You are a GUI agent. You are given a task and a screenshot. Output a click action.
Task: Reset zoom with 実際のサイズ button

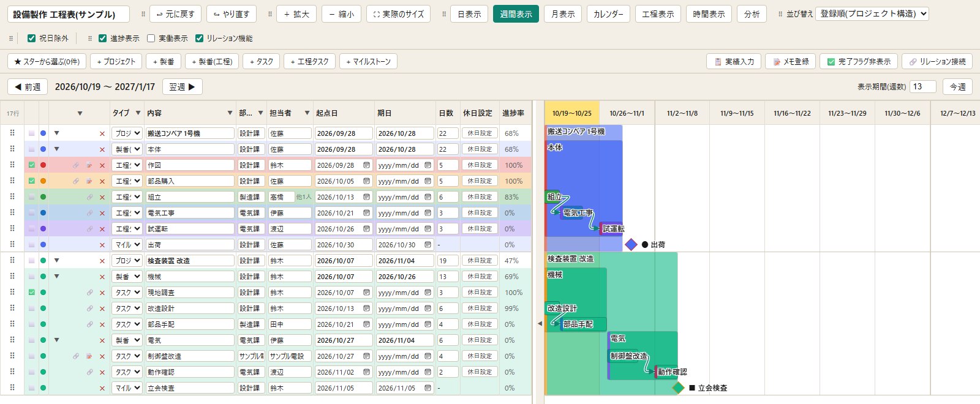click(398, 14)
